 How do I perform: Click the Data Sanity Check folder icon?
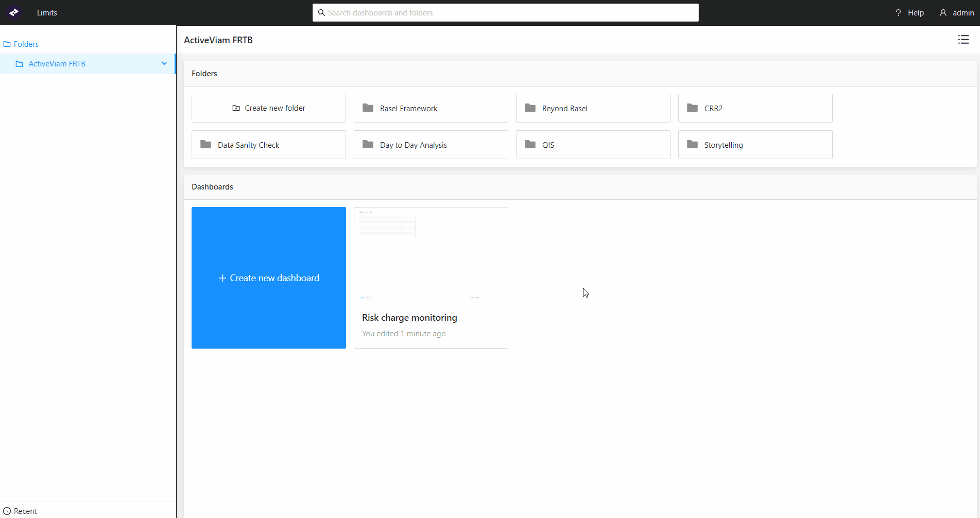[x=205, y=144]
